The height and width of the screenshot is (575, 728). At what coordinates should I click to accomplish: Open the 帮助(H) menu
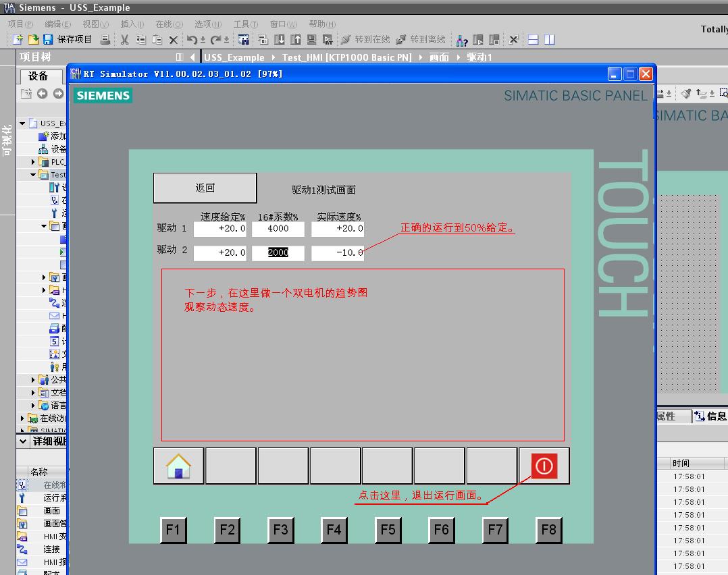pos(322,24)
